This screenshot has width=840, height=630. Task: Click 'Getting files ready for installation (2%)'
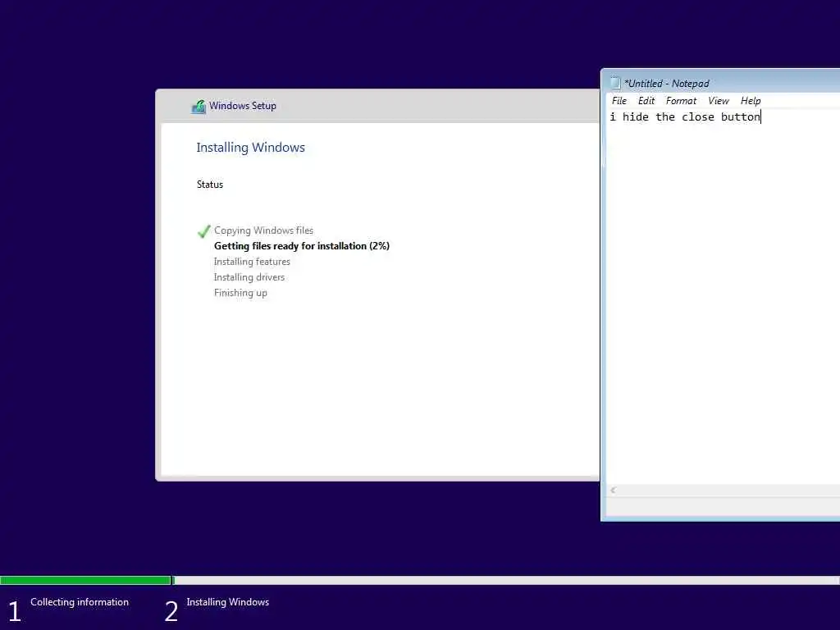302,246
